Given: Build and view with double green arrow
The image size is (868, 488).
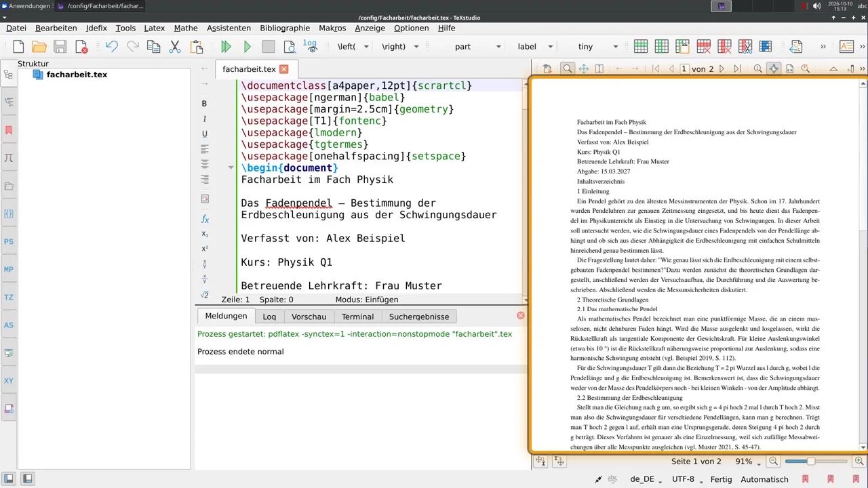Looking at the screenshot, I should (x=226, y=47).
